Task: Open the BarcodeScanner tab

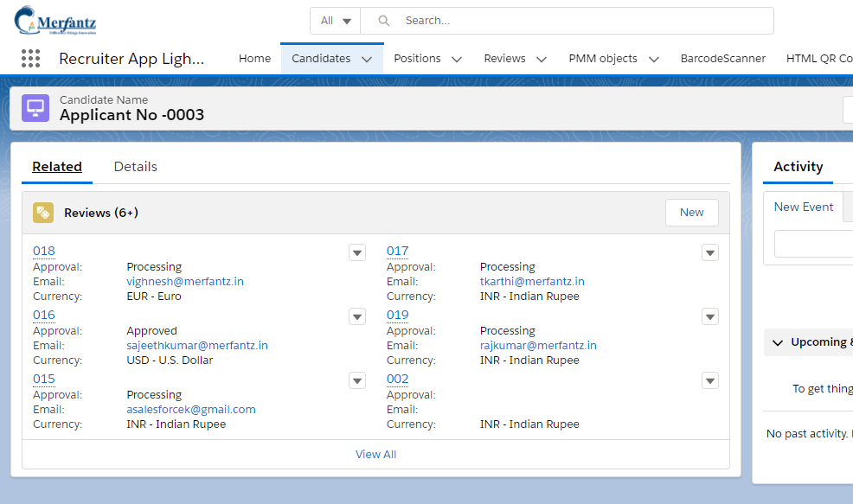Action: [722, 58]
